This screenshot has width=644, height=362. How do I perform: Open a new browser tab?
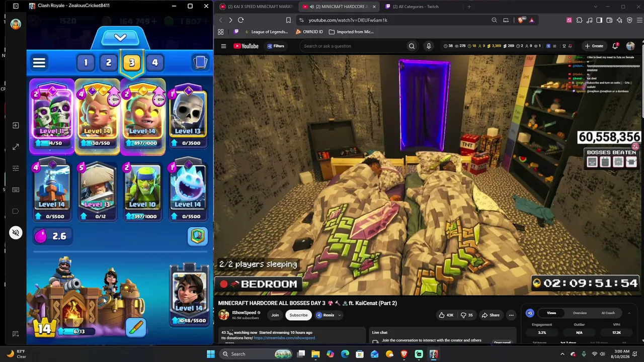click(x=469, y=7)
